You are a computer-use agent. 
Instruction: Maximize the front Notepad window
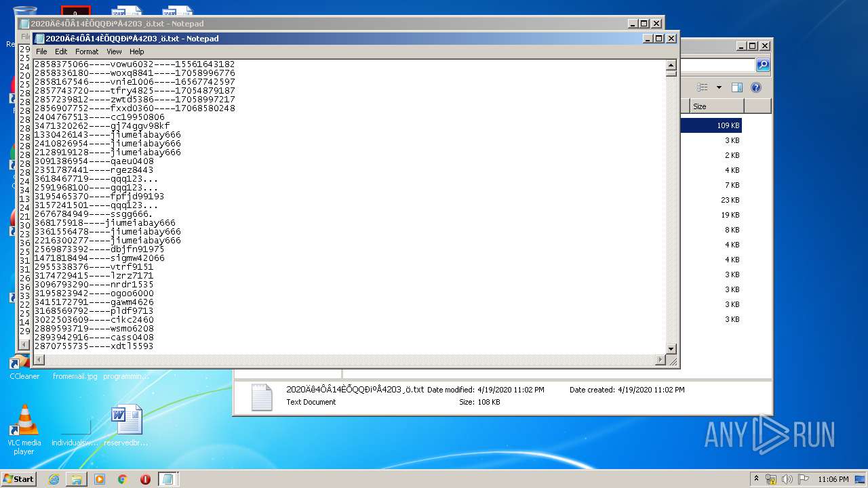658,39
